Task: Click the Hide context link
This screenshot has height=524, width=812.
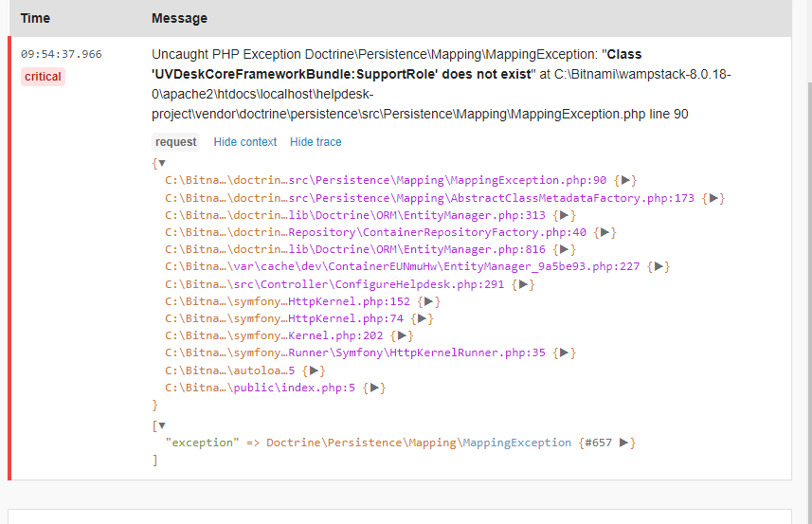Action: pos(245,142)
